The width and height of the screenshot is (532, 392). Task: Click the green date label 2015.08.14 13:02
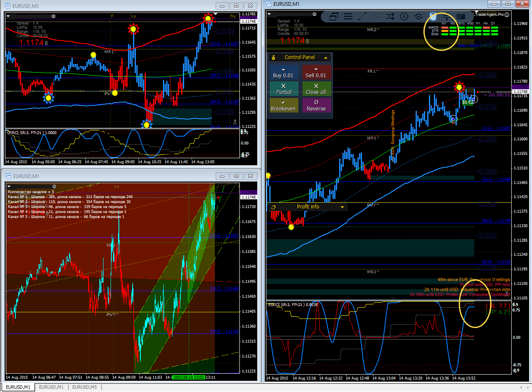click(190, 377)
